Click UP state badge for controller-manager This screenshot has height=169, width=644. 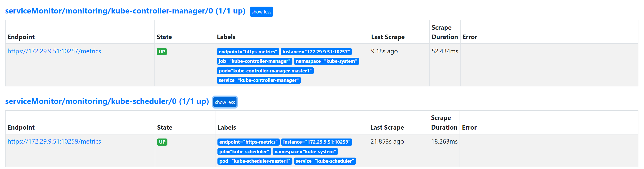tap(162, 52)
